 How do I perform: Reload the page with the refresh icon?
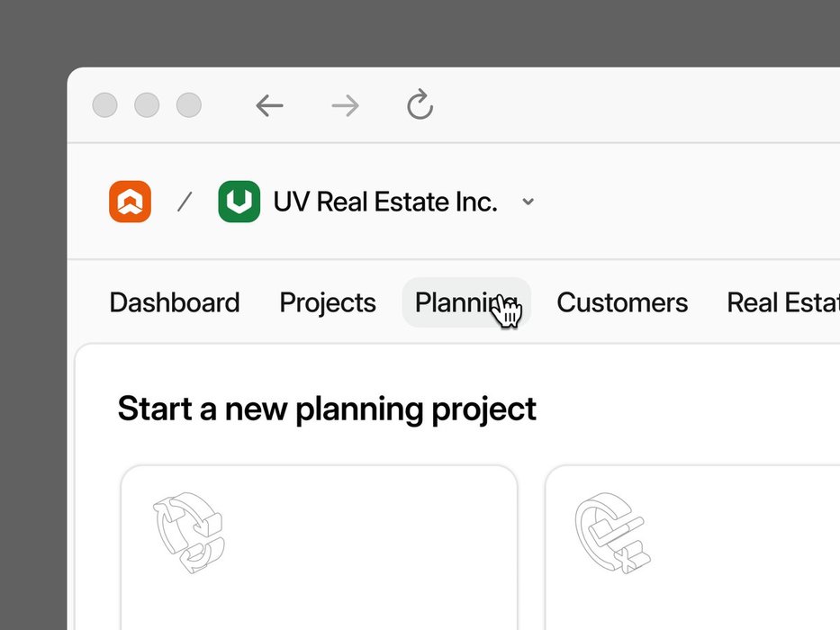point(420,105)
